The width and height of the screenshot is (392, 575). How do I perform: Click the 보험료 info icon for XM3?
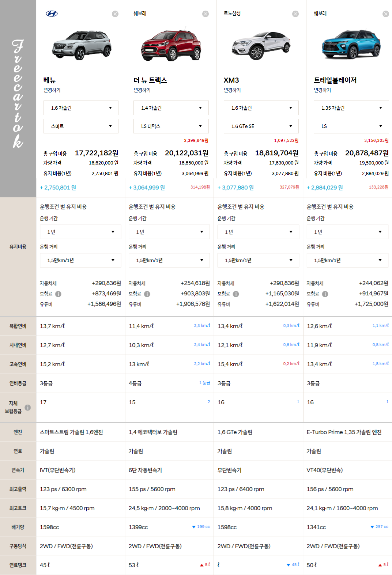236,294
